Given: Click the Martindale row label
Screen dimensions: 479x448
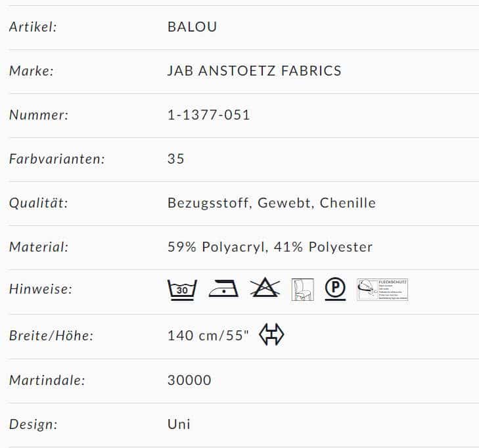Looking at the screenshot, I should coord(47,380).
